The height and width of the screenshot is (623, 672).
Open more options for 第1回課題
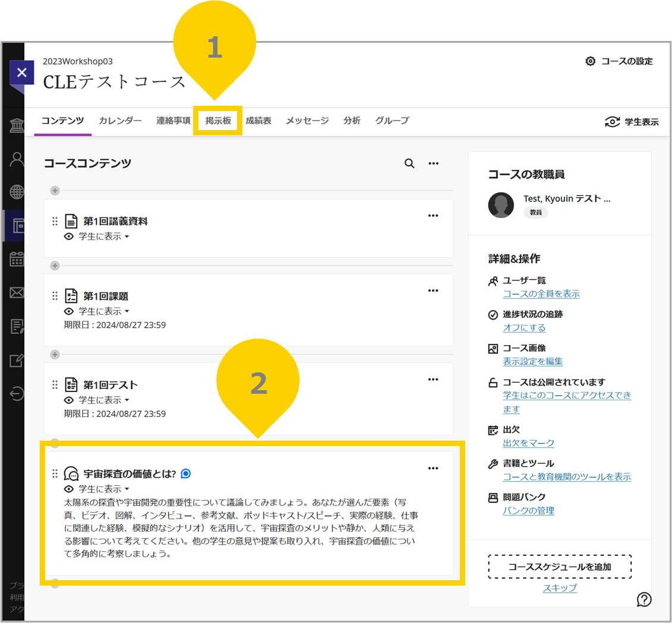click(x=433, y=290)
